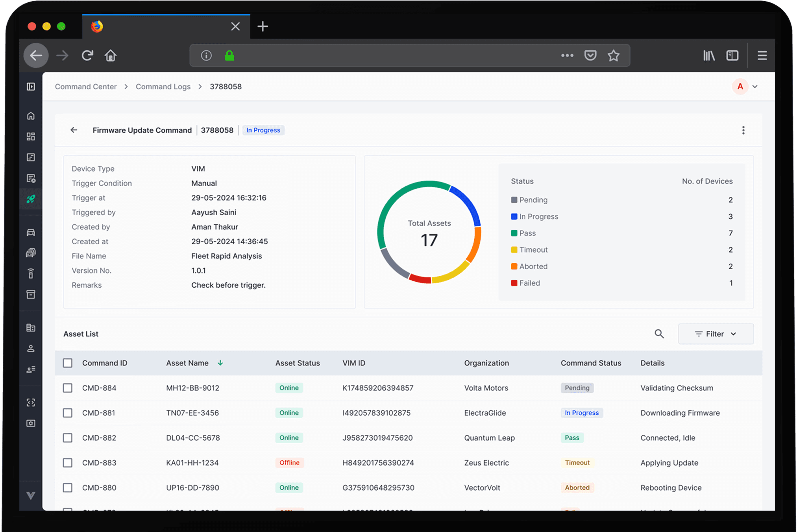797x532 pixels.
Task: Click the rocket Command Center sidebar icon
Action: [31, 199]
